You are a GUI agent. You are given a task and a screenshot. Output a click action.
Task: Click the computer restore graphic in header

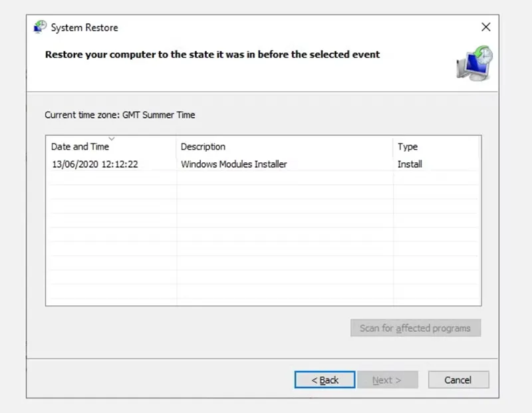coord(474,63)
